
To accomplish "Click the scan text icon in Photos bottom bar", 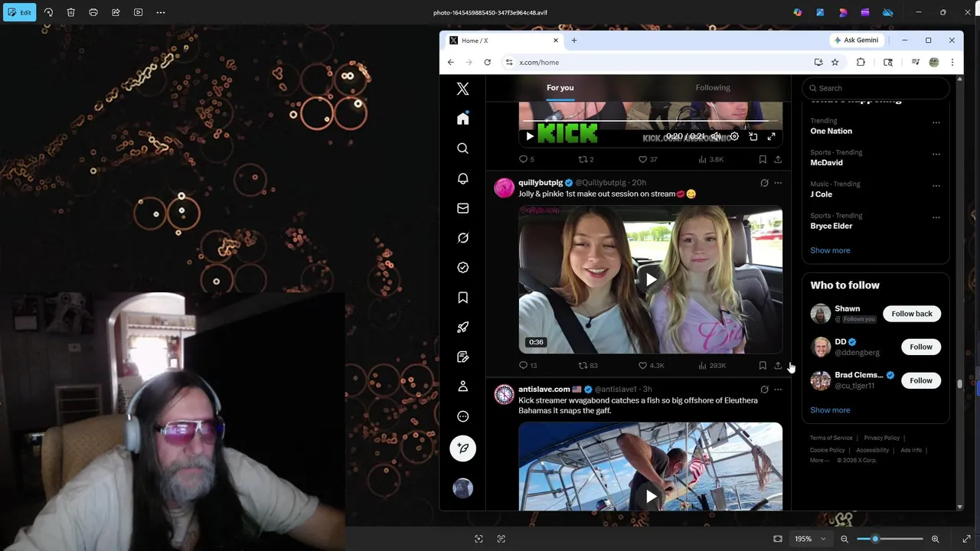I will click(x=501, y=539).
